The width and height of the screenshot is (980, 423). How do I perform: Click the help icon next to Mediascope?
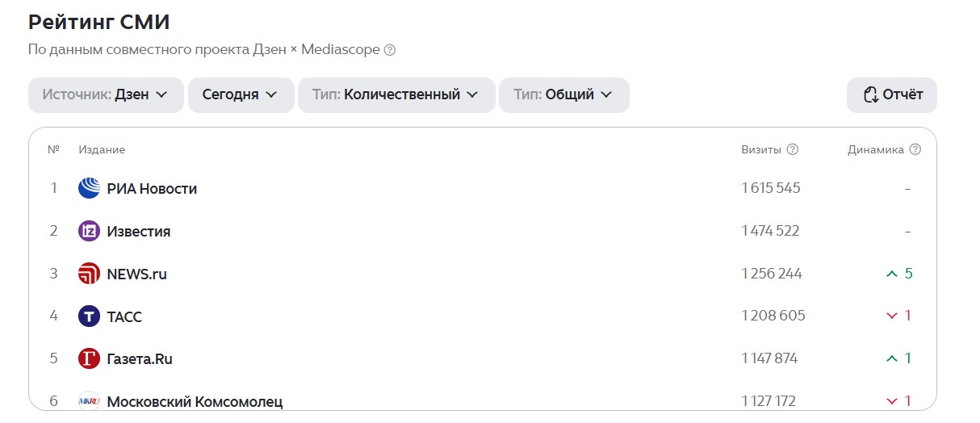(390, 50)
